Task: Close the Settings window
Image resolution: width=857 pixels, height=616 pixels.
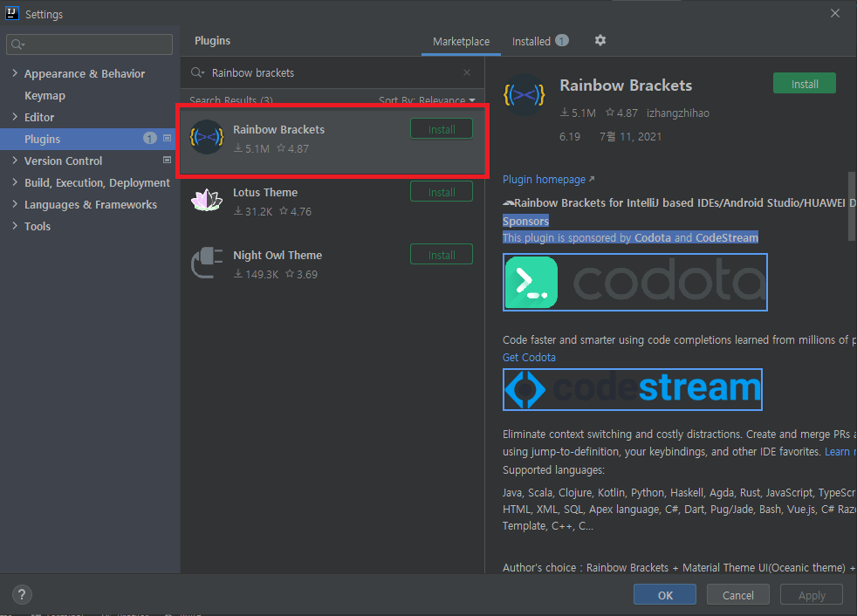Action: coord(835,13)
